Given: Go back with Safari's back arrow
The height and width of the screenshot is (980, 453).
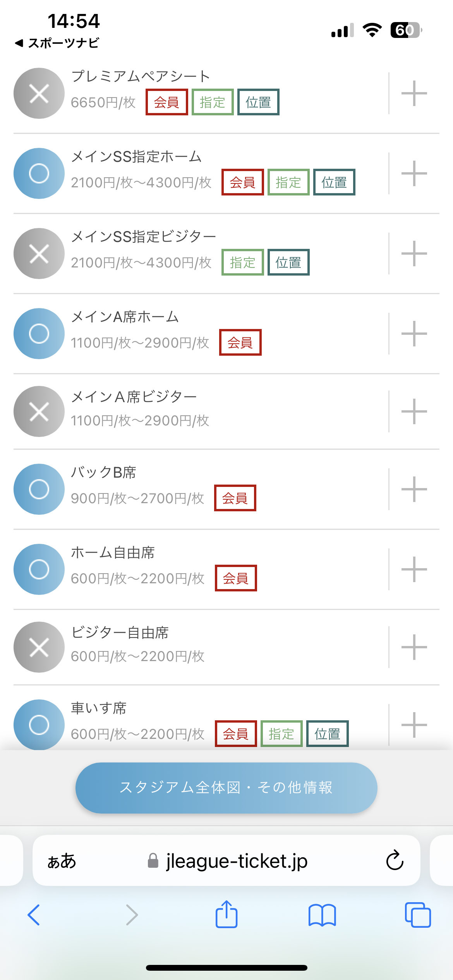Looking at the screenshot, I should point(34,915).
